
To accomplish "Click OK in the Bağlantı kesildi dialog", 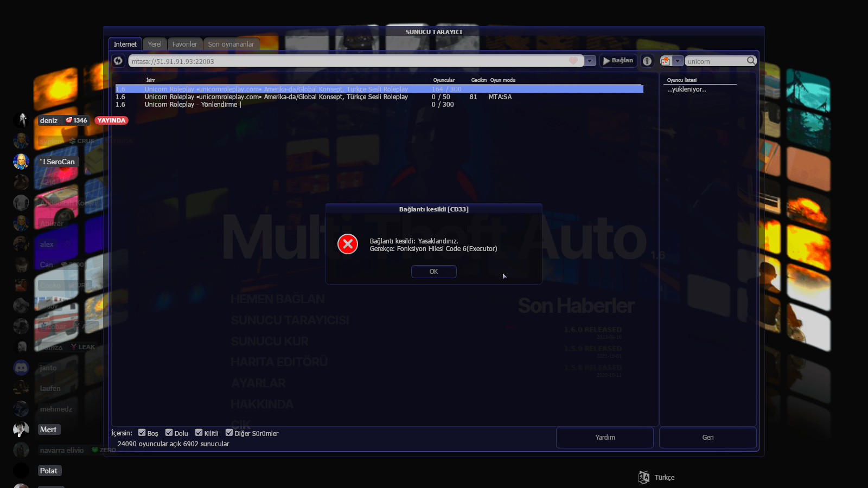I will tap(434, 272).
